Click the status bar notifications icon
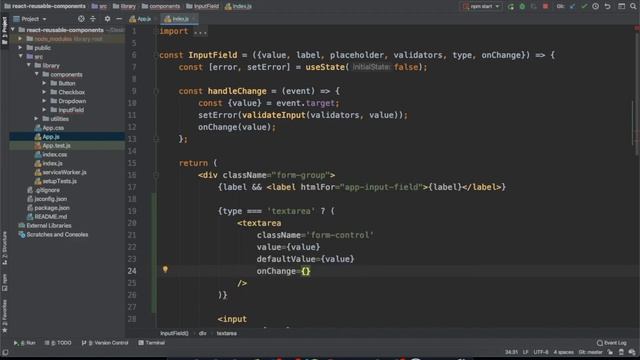 tap(632, 352)
